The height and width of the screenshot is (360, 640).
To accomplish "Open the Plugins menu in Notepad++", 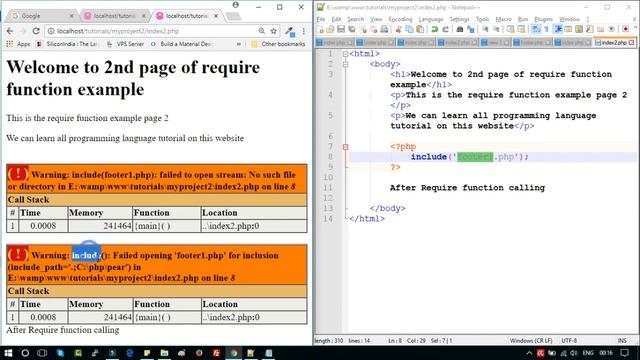I will point(543,19).
